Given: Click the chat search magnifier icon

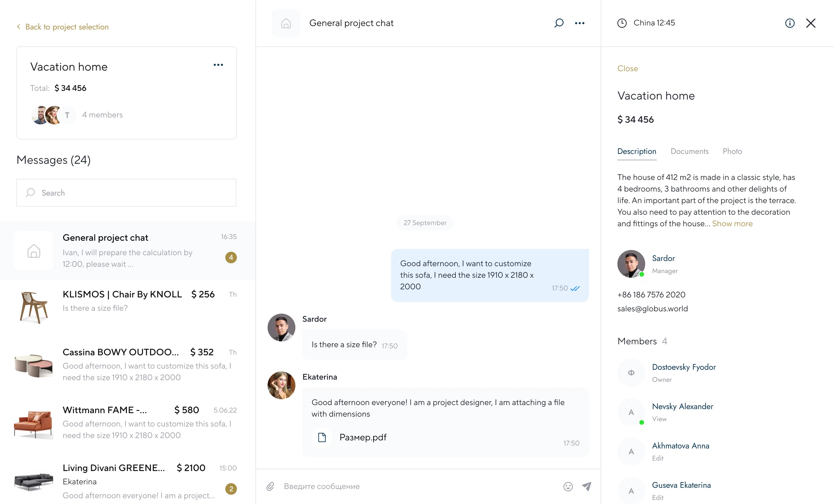Looking at the screenshot, I should [x=559, y=23].
